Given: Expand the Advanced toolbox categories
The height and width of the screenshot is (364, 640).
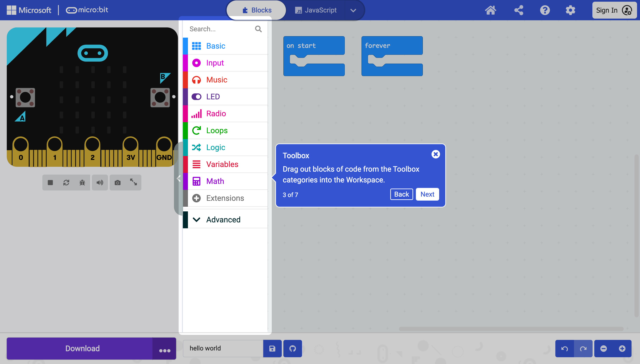Looking at the screenshot, I should (225, 219).
